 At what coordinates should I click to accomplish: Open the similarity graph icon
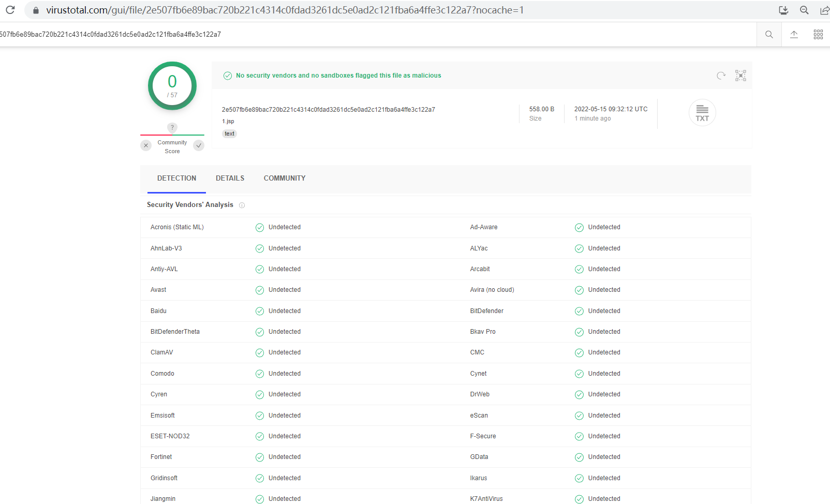pyautogui.click(x=741, y=76)
